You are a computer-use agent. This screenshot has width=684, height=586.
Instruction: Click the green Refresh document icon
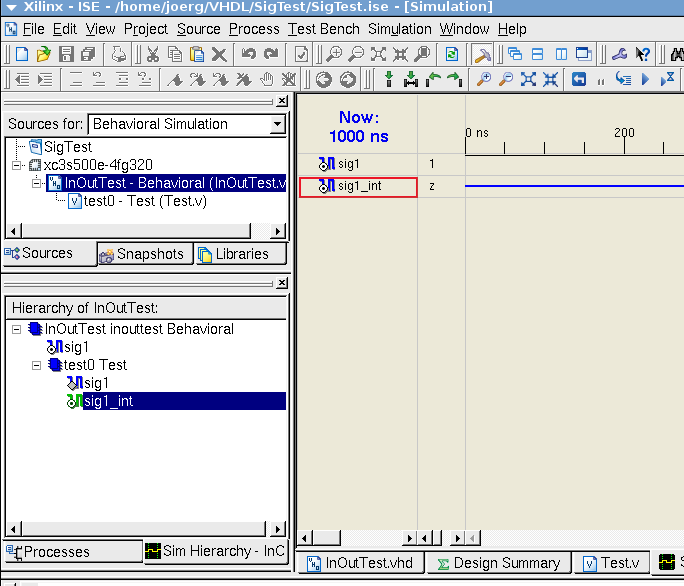tap(451, 54)
